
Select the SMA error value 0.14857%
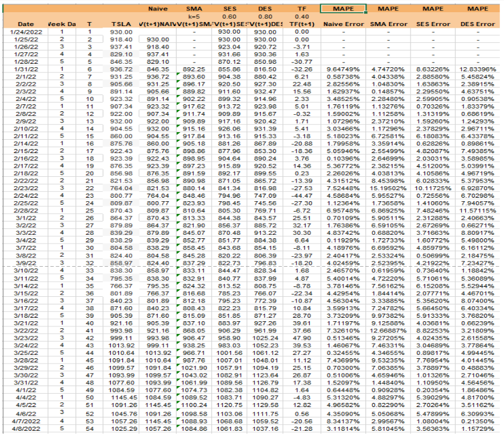point(388,92)
